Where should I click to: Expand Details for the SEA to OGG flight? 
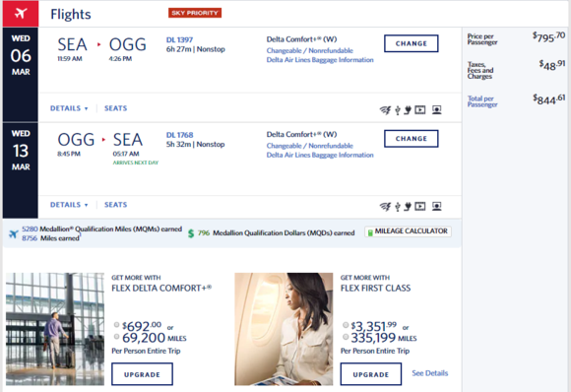[69, 108]
